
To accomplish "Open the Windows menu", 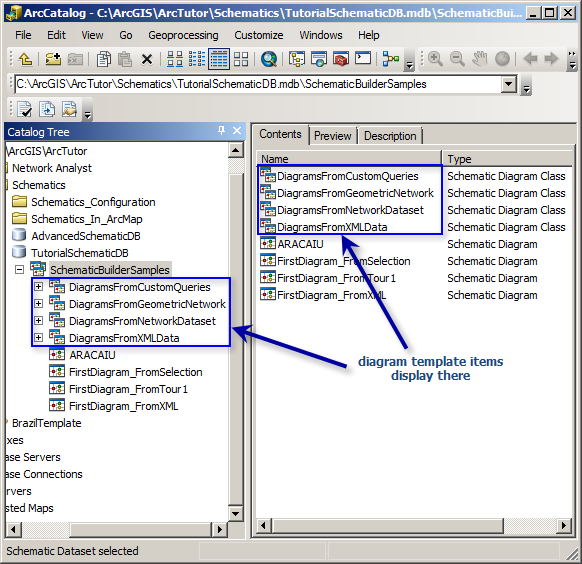I will point(321,35).
